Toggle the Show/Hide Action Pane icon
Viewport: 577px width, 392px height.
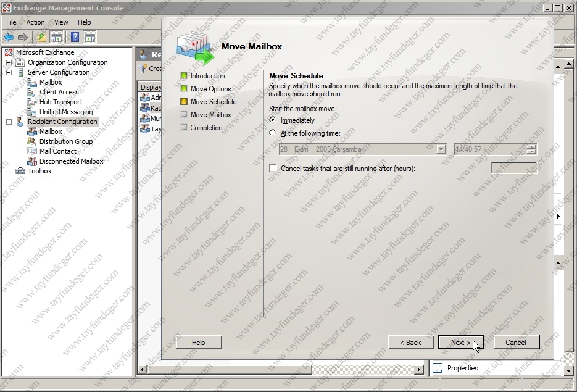point(90,37)
